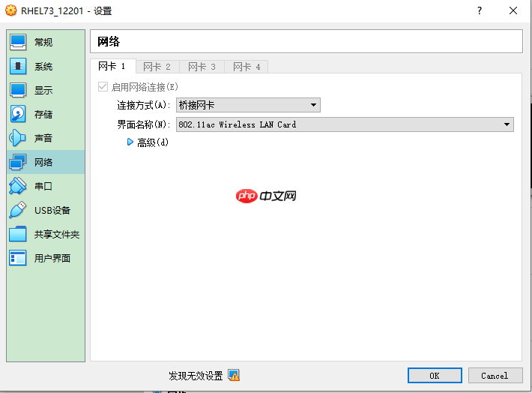Select the 存储 storage disk icon

click(18, 114)
